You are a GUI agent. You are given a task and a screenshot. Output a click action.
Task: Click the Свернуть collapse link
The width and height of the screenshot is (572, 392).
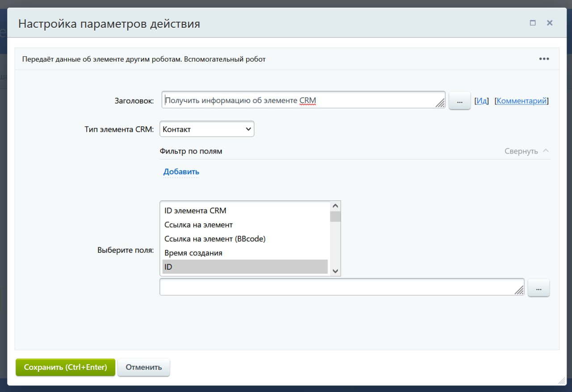(x=521, y=151)
